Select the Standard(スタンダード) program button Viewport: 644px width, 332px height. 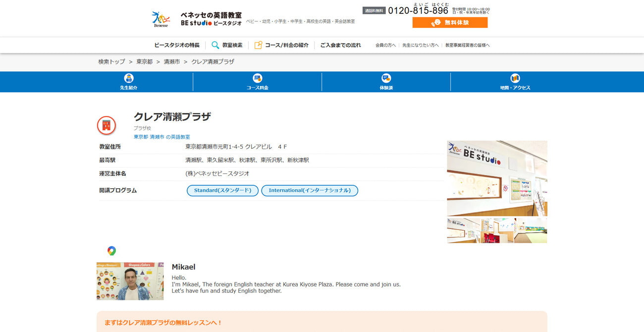[x=222, y=190]
